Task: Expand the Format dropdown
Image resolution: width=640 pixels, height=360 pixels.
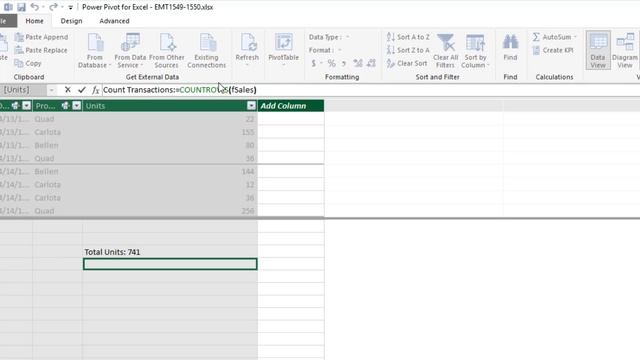Action: tap(340, 50)
